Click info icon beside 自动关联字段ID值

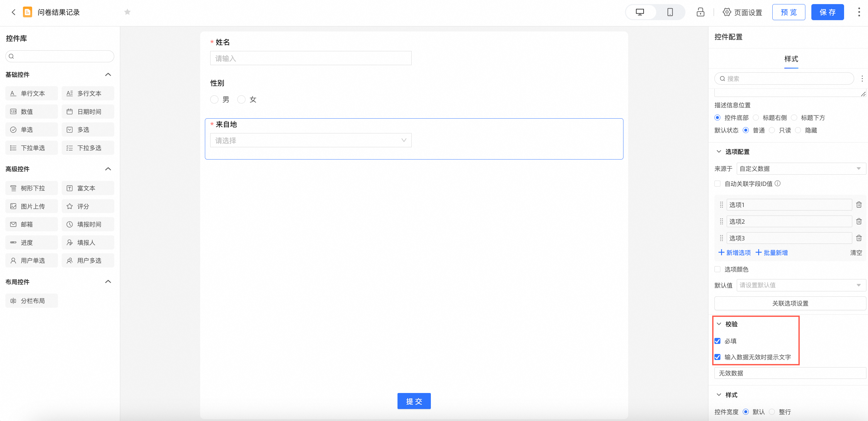tap(777, 183)
